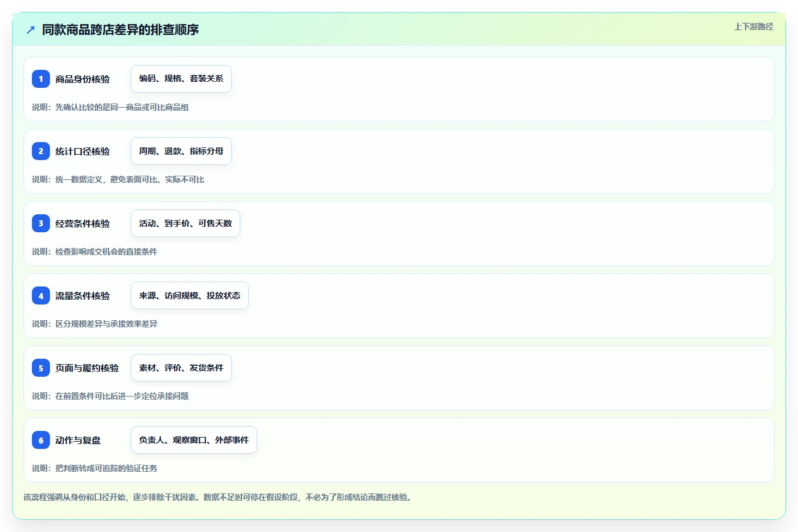Select the 素材、评价、发货条件 tag
Viewport: 798px width, 532px height.
click(181, 368)
